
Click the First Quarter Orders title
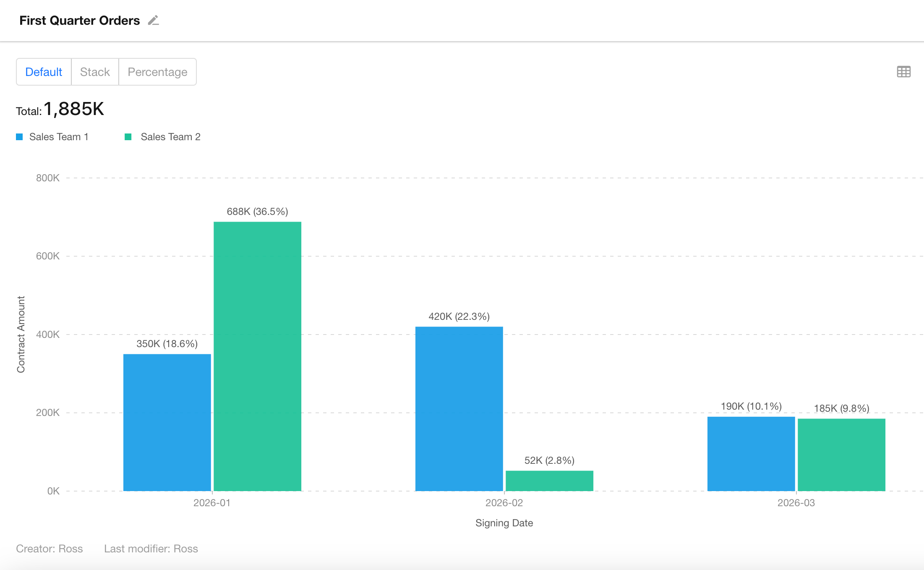pos(79,20)
